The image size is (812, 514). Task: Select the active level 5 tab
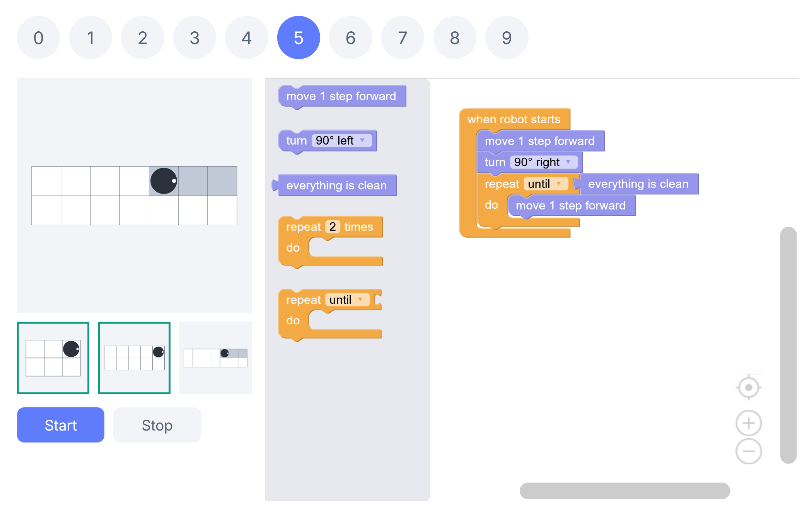299,37
